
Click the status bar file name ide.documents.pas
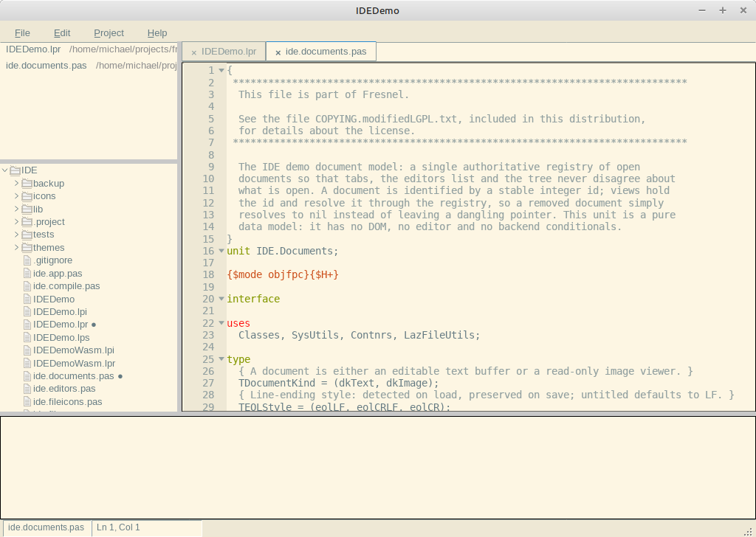47,527
